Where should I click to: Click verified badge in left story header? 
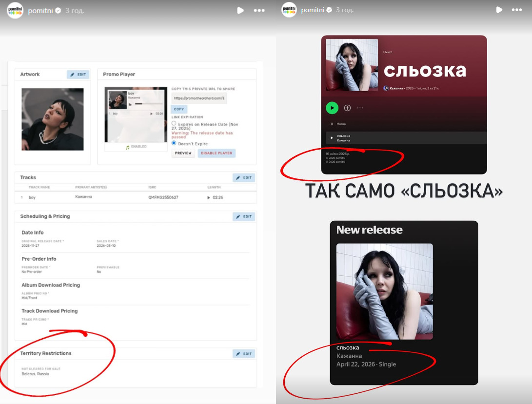[58, 11]
